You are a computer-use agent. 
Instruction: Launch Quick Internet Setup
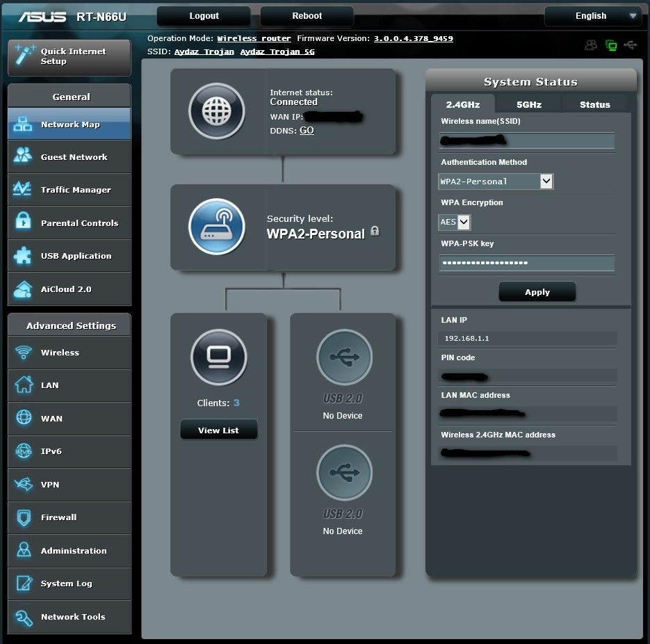pyautogui.click(x=70, y=57)
